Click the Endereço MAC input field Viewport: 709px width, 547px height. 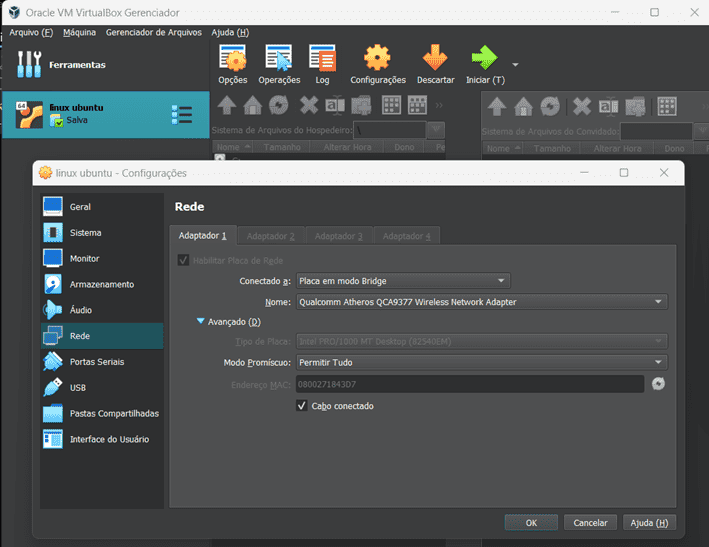(469, 384)
